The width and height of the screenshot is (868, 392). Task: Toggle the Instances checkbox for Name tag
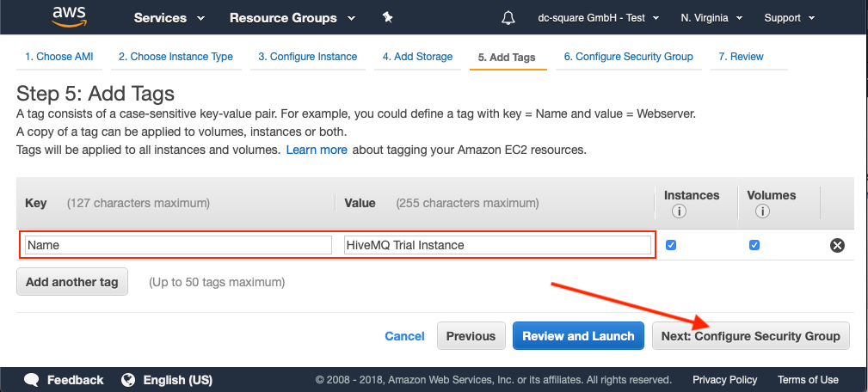tap(671, 245)
